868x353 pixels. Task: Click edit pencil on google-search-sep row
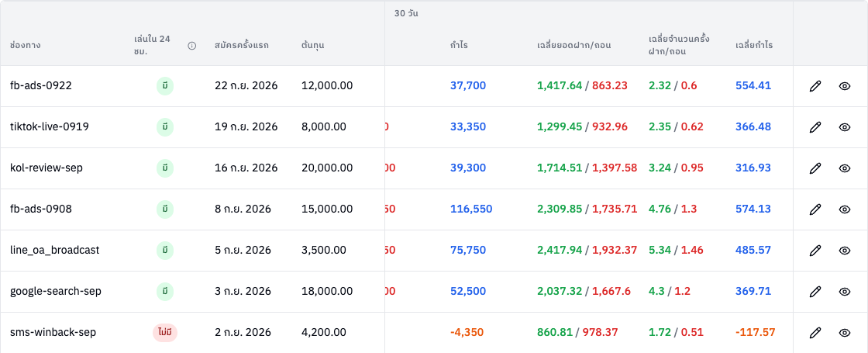(x=815, y=292)
